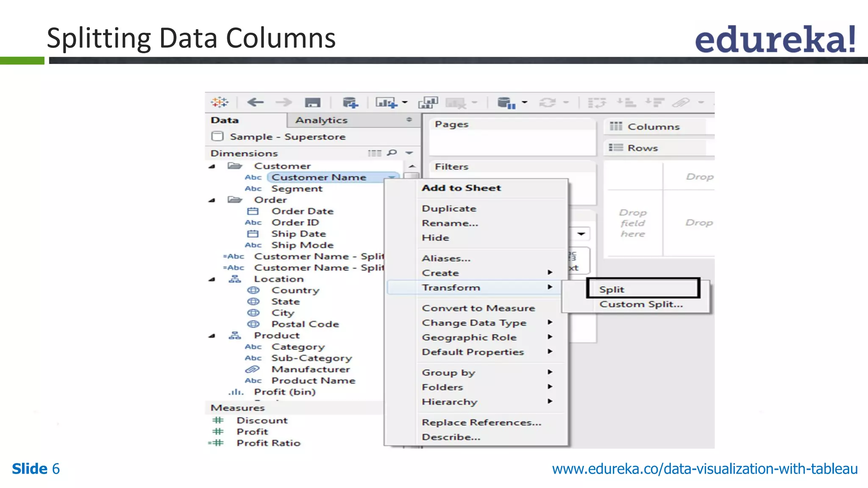Image resolution: width=868 pixels, height=488 pixels.
Task: Click the Tableau start page logo icon
Action: pyautogui.click(x=220, y=102)
